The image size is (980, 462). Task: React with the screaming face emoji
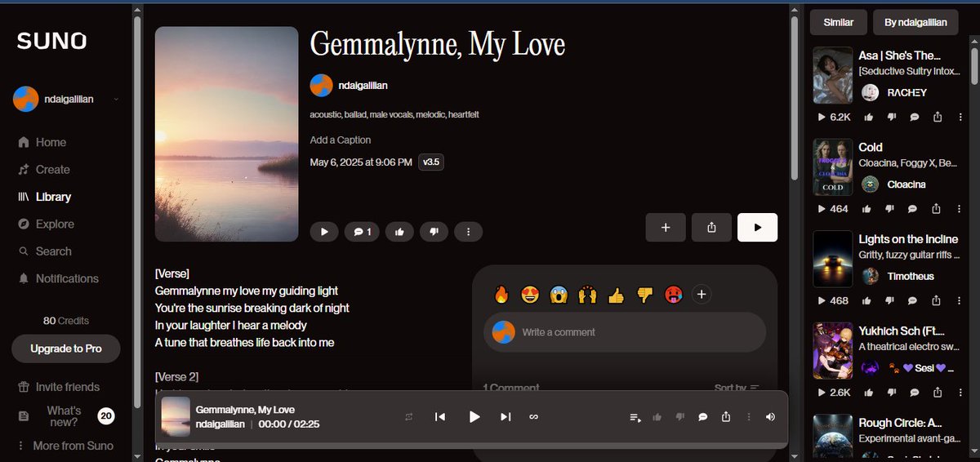(559, 295)
